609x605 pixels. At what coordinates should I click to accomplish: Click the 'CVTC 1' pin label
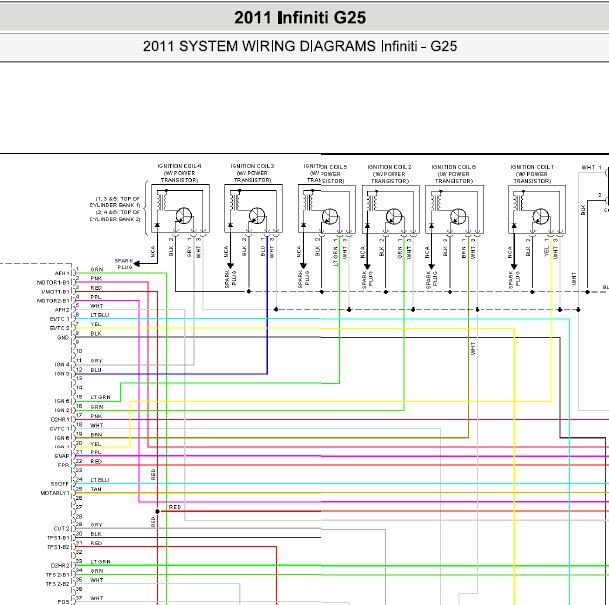[60, 429]
